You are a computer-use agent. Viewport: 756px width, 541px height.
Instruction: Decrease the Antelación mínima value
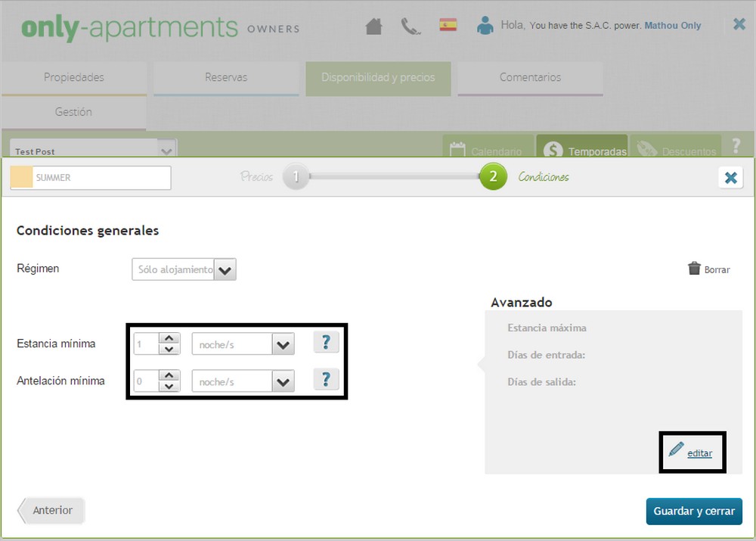tap(169, 387)
